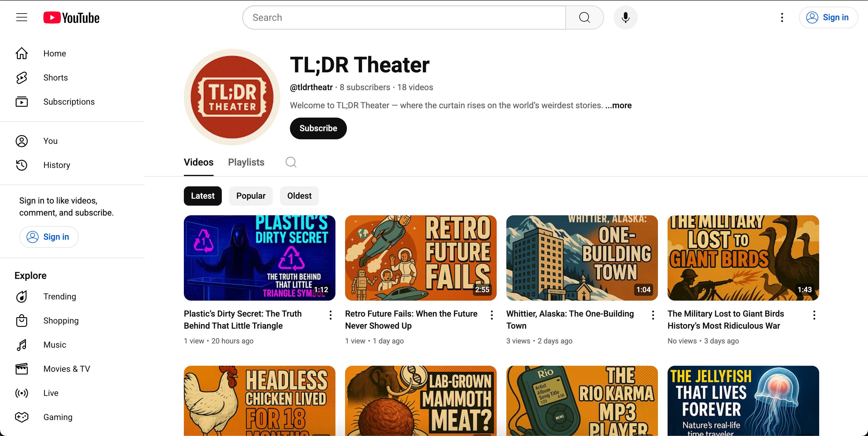
Task: Open the Lab-Grown Mammoth Meat thumbnail
Action: coord(420,401)
